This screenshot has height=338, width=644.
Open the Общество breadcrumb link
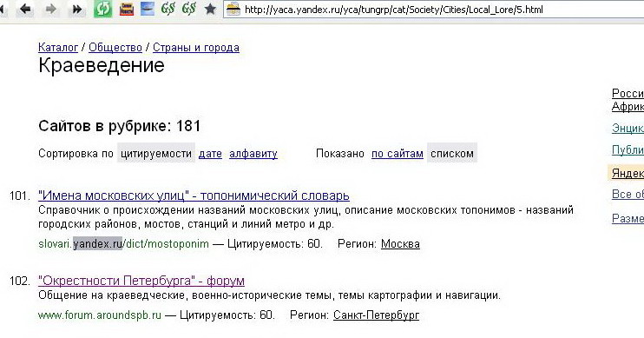click(115, 48)
